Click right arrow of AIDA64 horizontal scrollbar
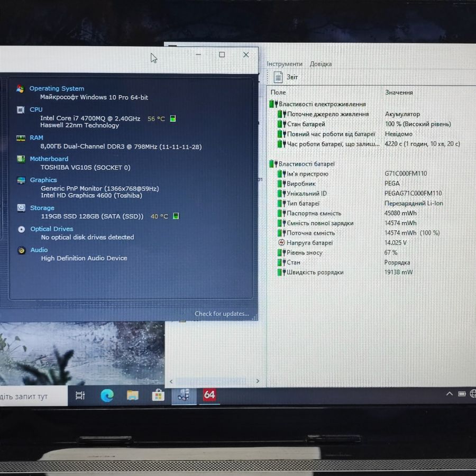Screen dimensions: 476x476 click(x=258, y=381)
